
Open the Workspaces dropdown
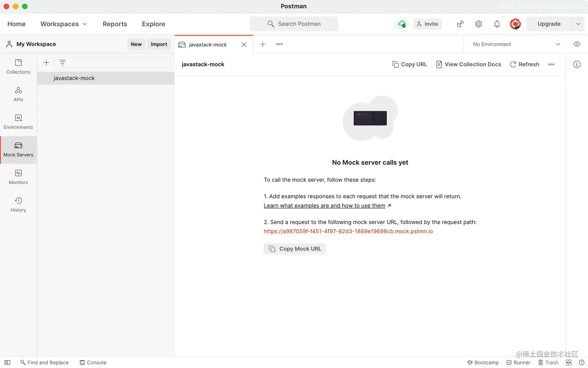[x=63, y=24]
